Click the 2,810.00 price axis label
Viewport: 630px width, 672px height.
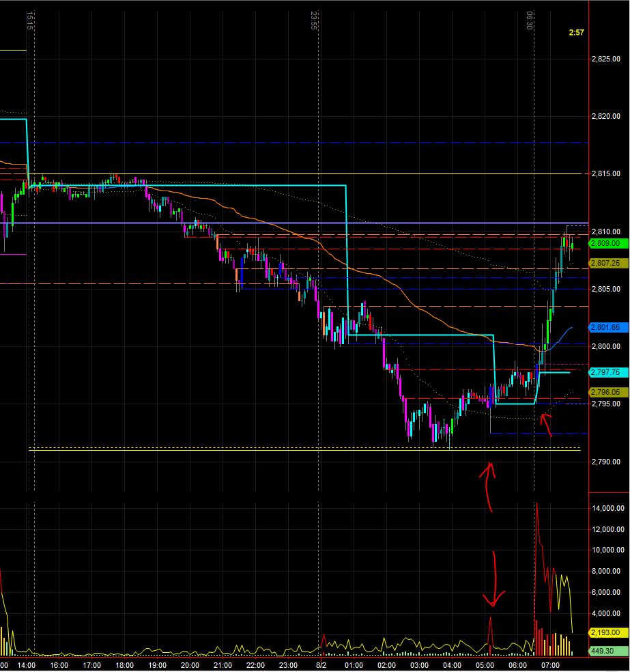[605, 232]
